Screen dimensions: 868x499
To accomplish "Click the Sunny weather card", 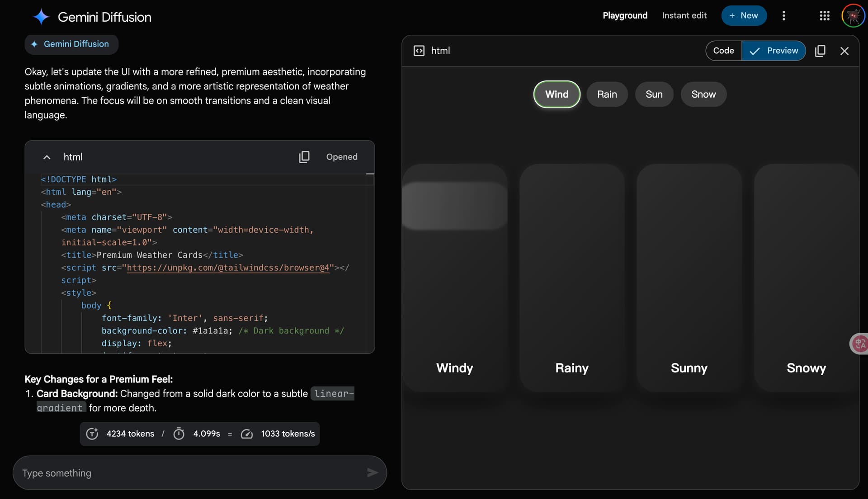I will 689,278.
